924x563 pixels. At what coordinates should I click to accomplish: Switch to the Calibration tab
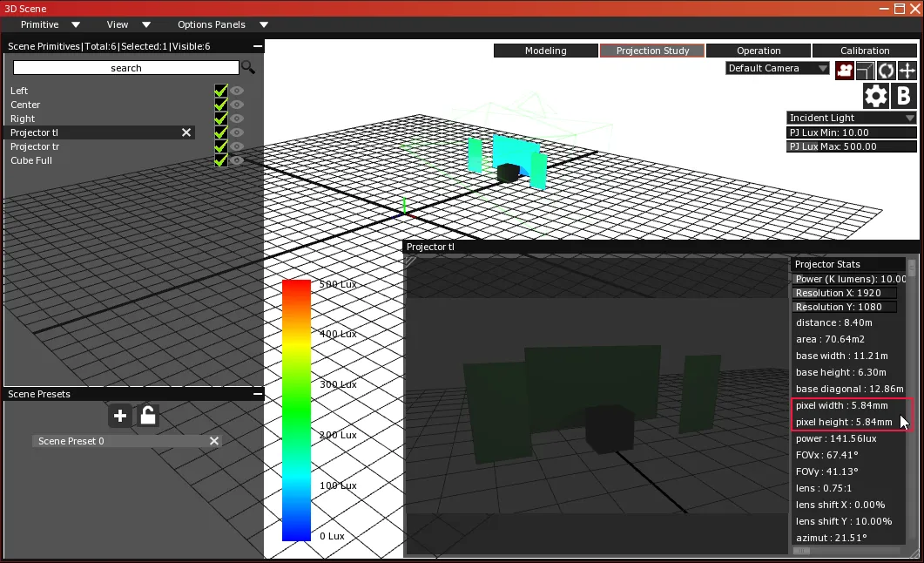pyautogui.click(x=865, y=51)
